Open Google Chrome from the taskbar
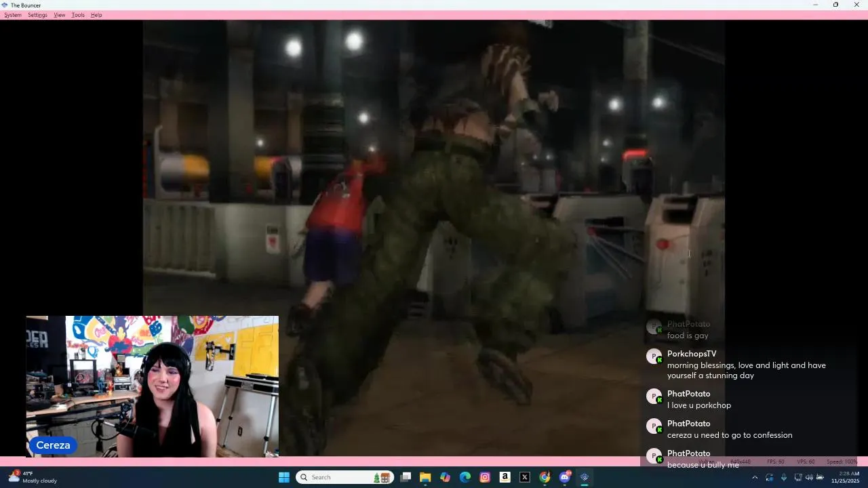The image size is (868, 488). click(x=545, y=477)
